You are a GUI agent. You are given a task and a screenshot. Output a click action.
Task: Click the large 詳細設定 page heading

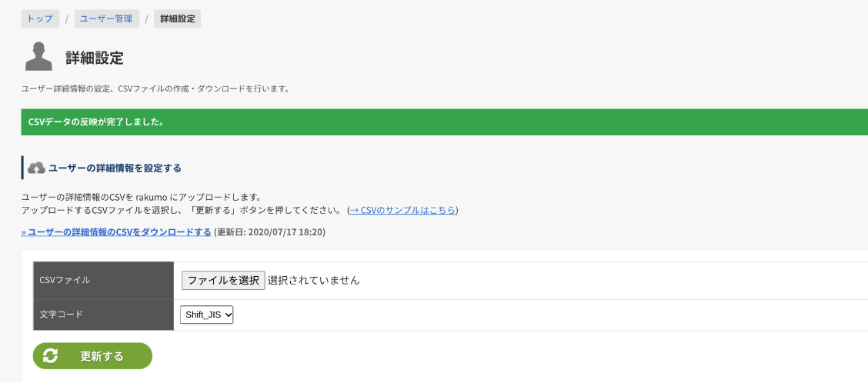tap(95, 58)
